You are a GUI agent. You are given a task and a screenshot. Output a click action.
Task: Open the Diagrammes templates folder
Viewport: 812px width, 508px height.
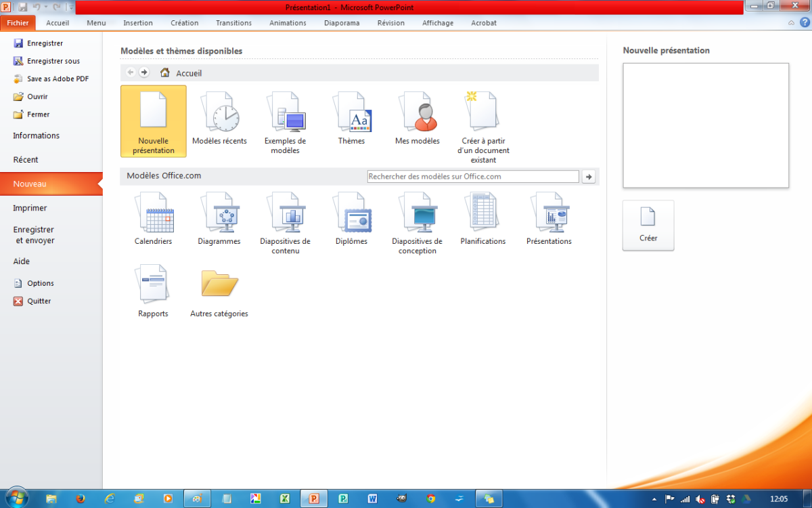[219, 218]
